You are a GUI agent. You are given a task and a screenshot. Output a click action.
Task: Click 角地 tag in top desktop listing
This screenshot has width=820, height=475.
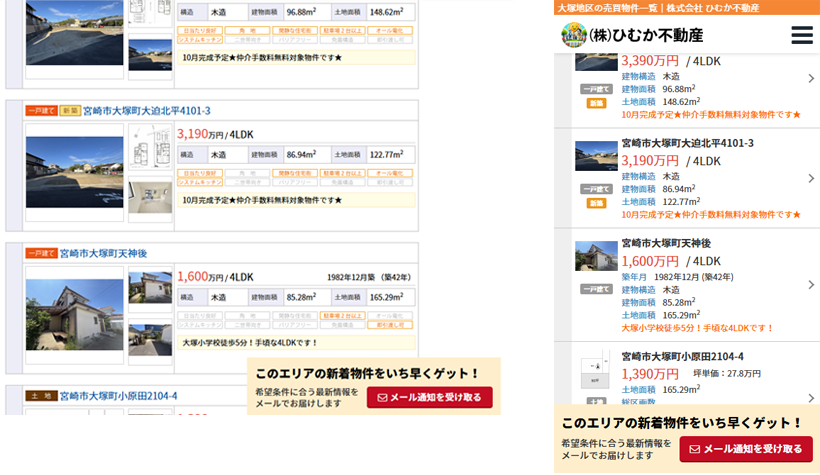click(247, 30)
